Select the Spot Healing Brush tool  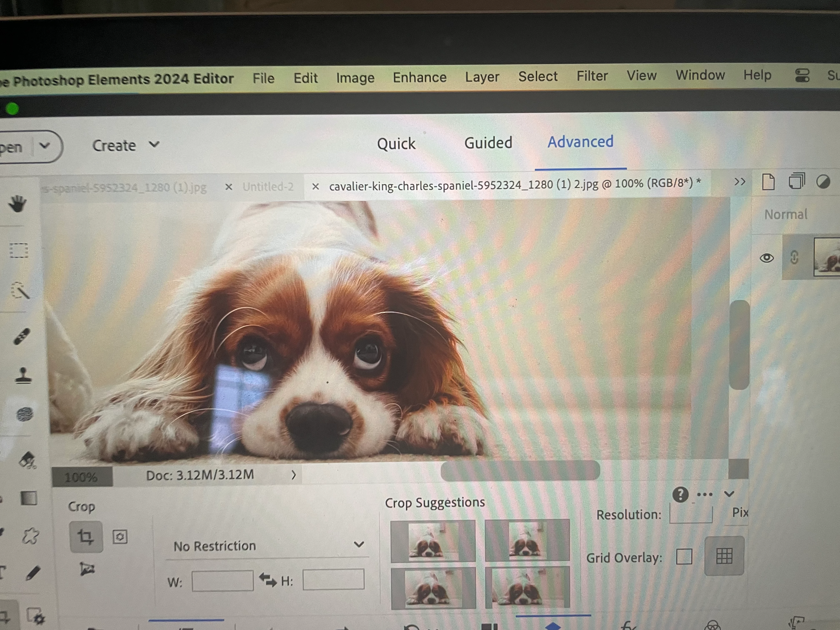pos(22,336)
